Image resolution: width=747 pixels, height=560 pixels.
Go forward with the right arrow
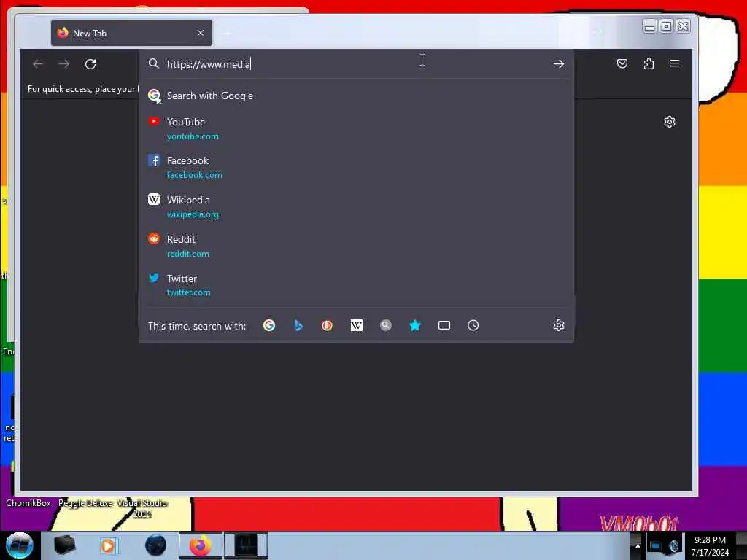64,64
